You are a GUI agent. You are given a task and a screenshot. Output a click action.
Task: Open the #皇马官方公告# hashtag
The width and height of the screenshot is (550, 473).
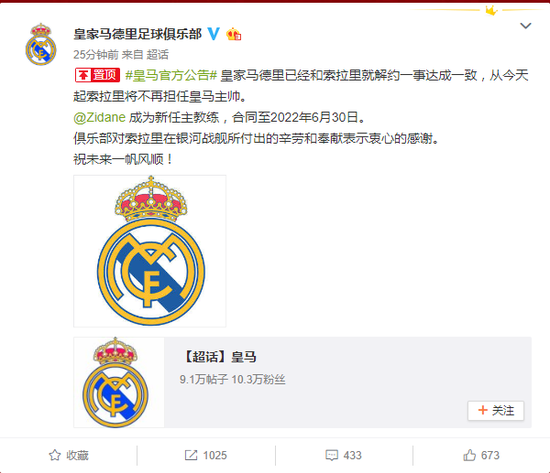pyautogui.click(x=171, y=75)
